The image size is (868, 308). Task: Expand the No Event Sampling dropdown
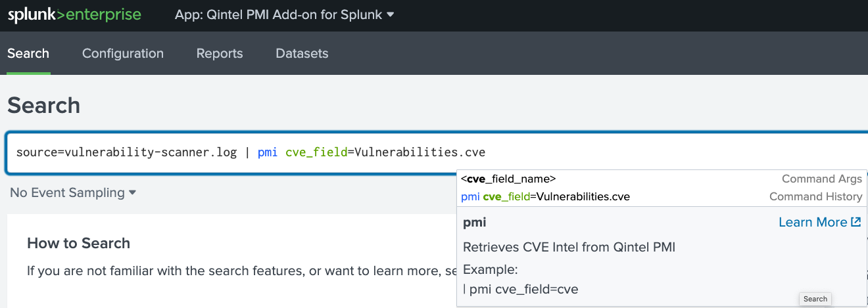(73, 192)
